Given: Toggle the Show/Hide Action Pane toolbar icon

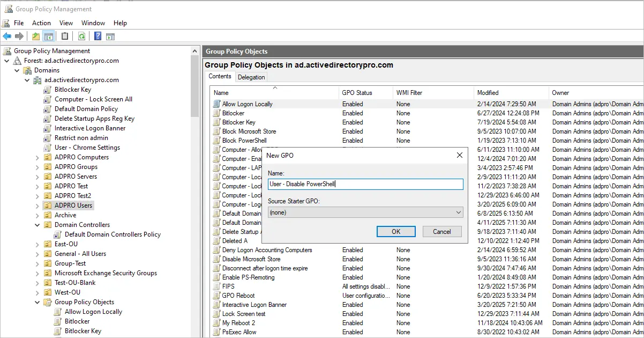Looking at the screenshot, I should point(110,36).
